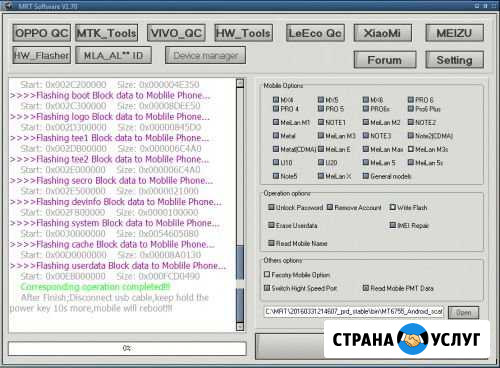Screen dimensions: 500x368
Task: Open the MTK_Tools section
Action: (x=107, y=33)
